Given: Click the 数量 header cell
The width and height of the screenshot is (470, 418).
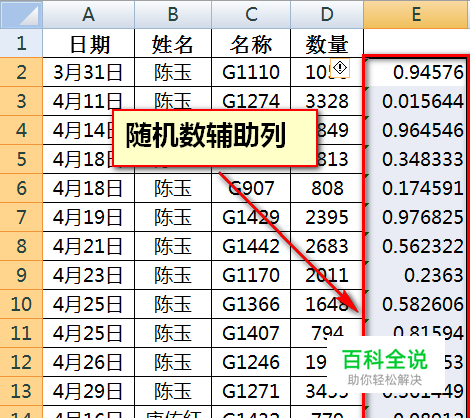Looking at the screenshot, I should (x=327, y=43).
